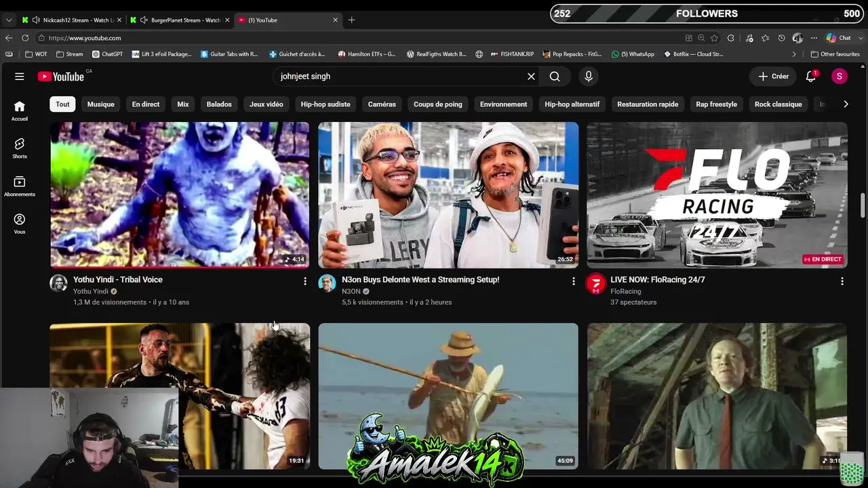Open Shorts from the sidebar

pyautogui.click(x=20, y=148)
